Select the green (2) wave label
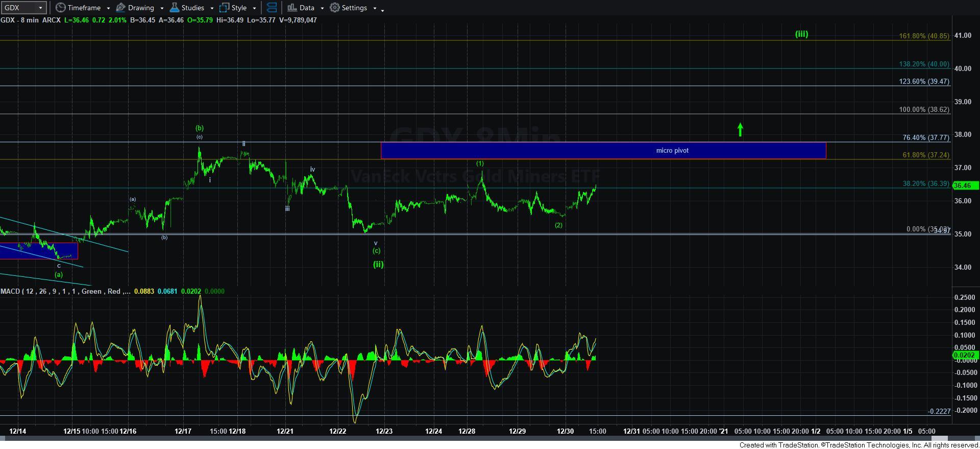980x449 pixels. click(x=558, y=225)
